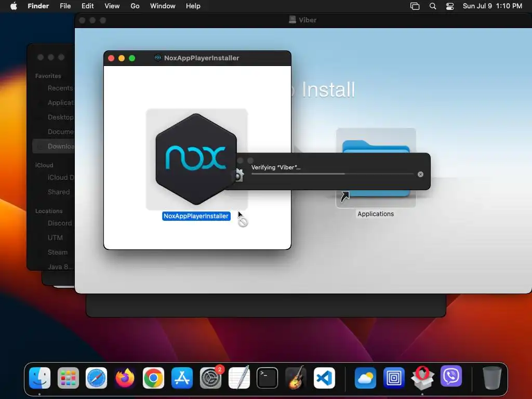
Task: Open the Help menu
Action: pyautogui.click(x=193, y=6)
